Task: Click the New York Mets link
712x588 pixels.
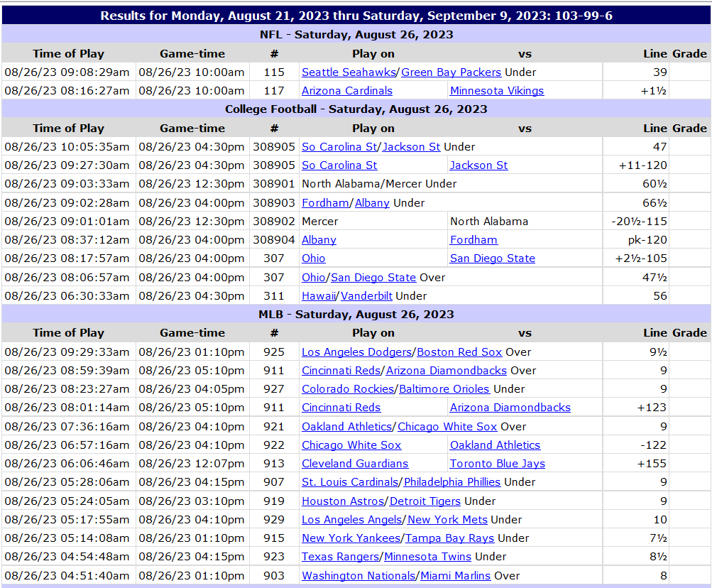Action: [x=447, y=520]
